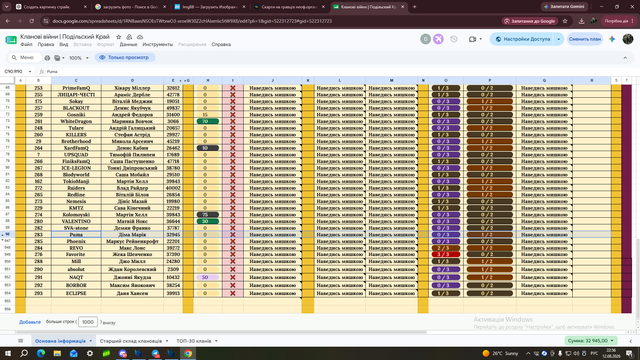Viewport: 640px width, 360px height.
Task: Expand the Настройки Доступа arrow dropdown
Action: [558, 39]
